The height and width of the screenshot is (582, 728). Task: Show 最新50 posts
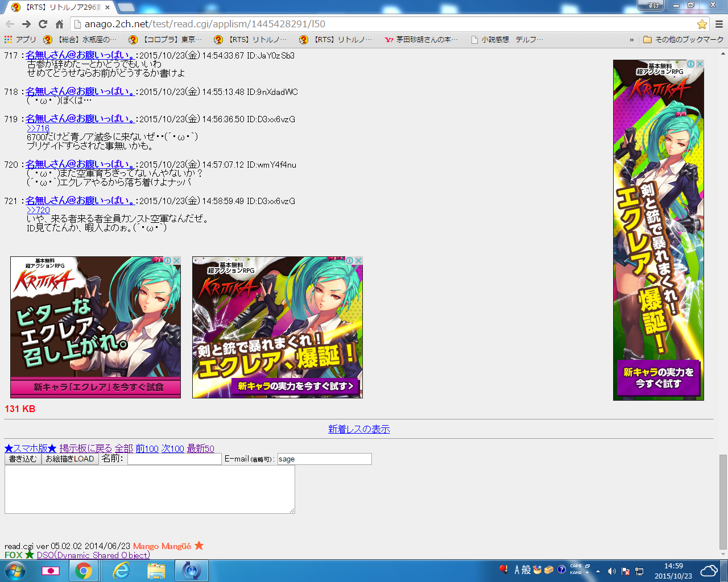[201, 448]
